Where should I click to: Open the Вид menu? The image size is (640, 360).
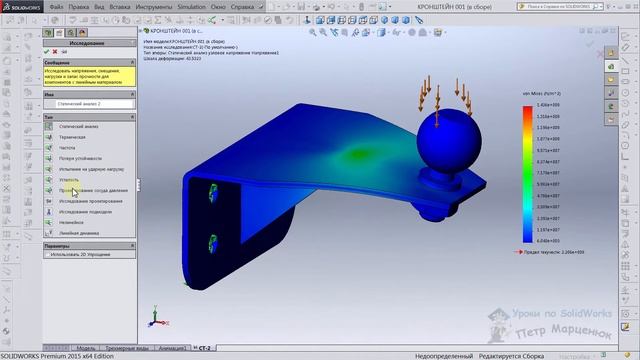click(99, 7)
